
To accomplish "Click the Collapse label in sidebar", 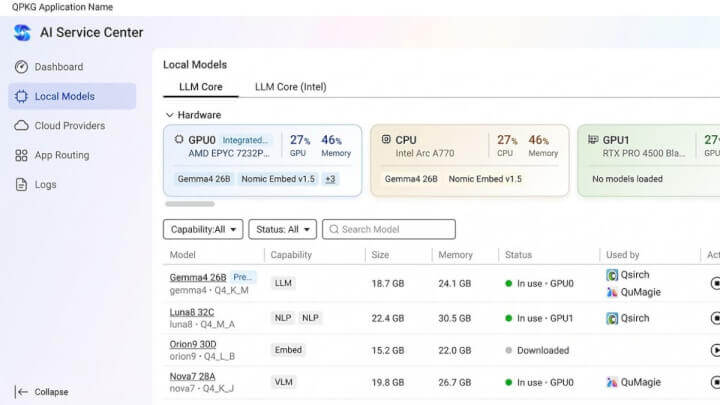I will 51,392.
